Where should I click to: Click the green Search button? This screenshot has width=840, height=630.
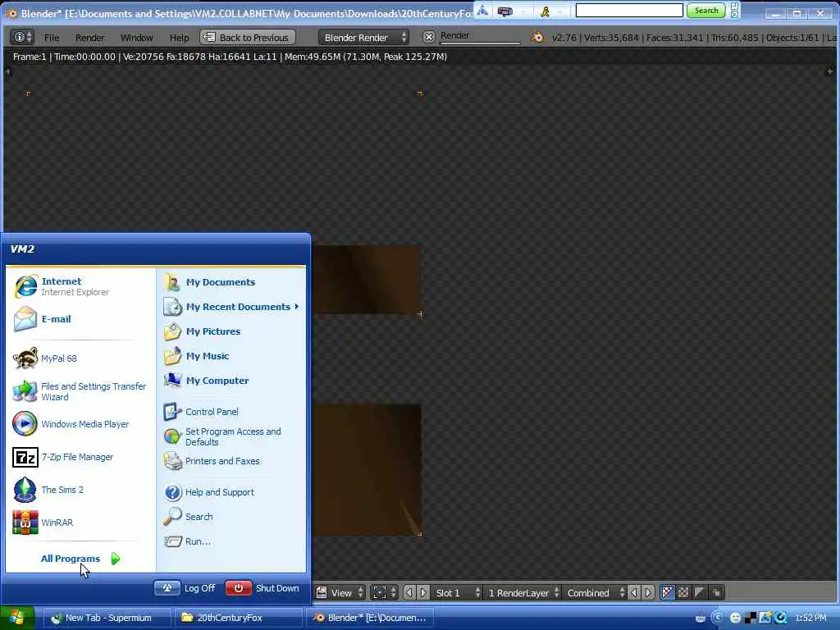[x=706, y=10]
